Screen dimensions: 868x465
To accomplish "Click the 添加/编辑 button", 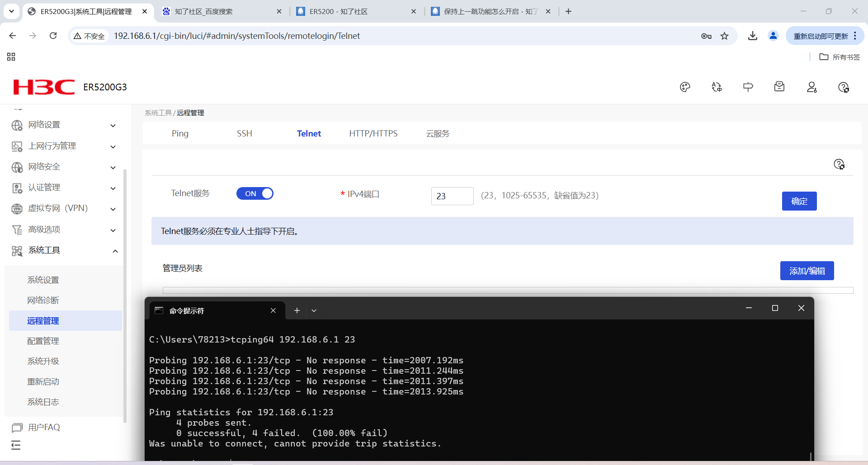I will tap(807, 271).
